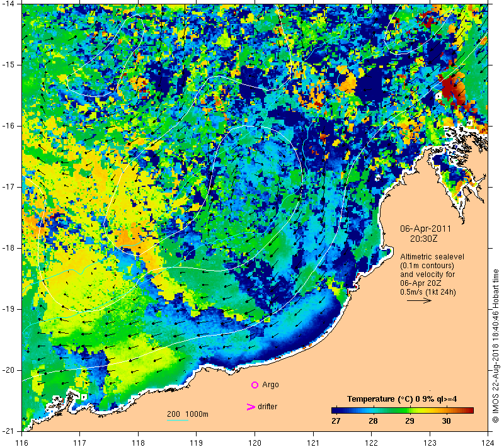Click the latitude label '-20'
The image size is (504, 447).
point(7,370)
